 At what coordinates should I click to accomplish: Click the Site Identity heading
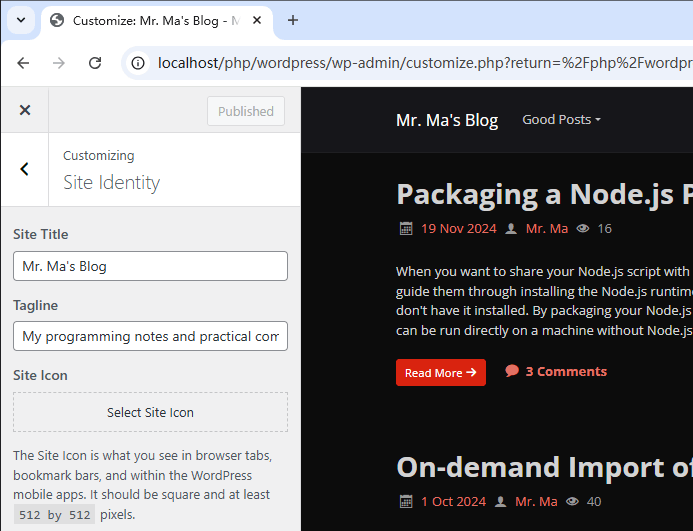click(111, 183)
